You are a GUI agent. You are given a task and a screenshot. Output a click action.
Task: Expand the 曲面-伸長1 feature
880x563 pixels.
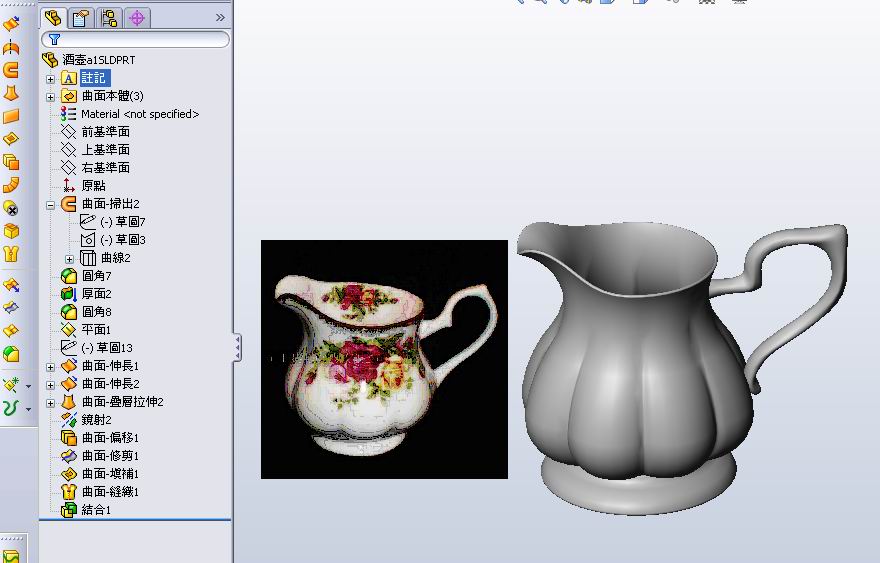51,367
